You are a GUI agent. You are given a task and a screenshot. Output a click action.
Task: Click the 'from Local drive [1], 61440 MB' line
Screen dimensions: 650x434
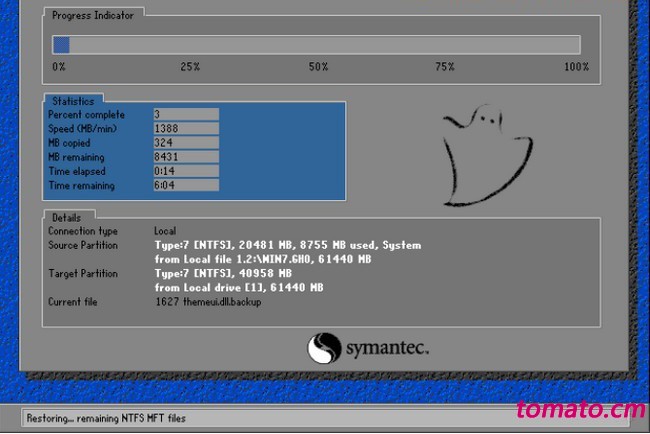(x=239, y=288)
